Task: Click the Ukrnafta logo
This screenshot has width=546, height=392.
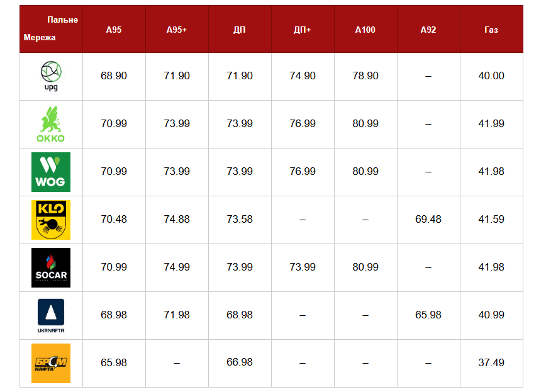Action: [51, 315]
